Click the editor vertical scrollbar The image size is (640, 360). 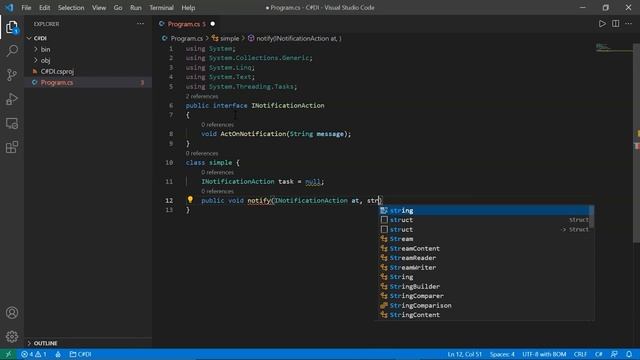(637, 143)
